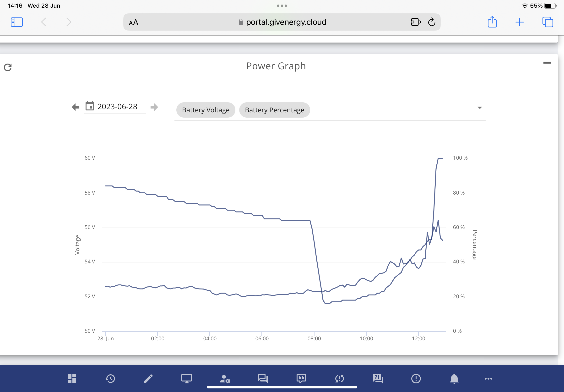Remove the Battery Voltage chip
The height and width of the screenshot is (392, 564).
(206, 110)
